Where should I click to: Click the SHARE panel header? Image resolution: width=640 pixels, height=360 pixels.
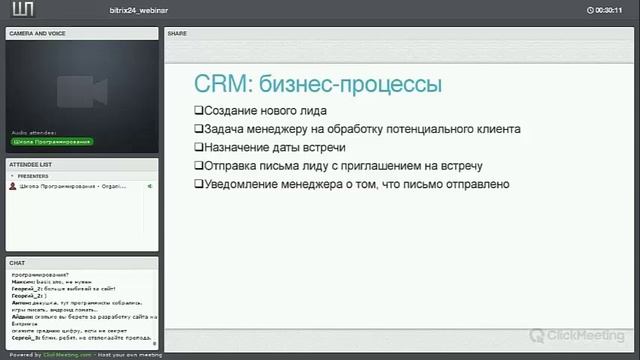(x=399, y=33)
